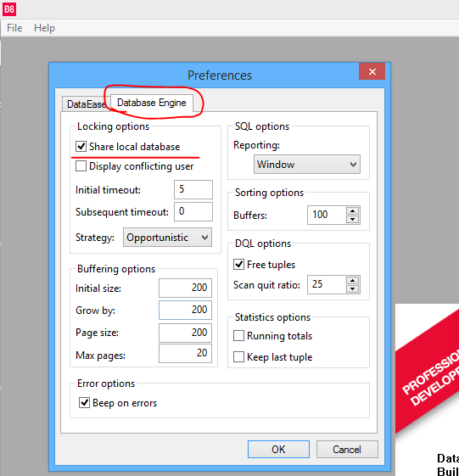Disable Beep on errors

click(x=84, y=403)
